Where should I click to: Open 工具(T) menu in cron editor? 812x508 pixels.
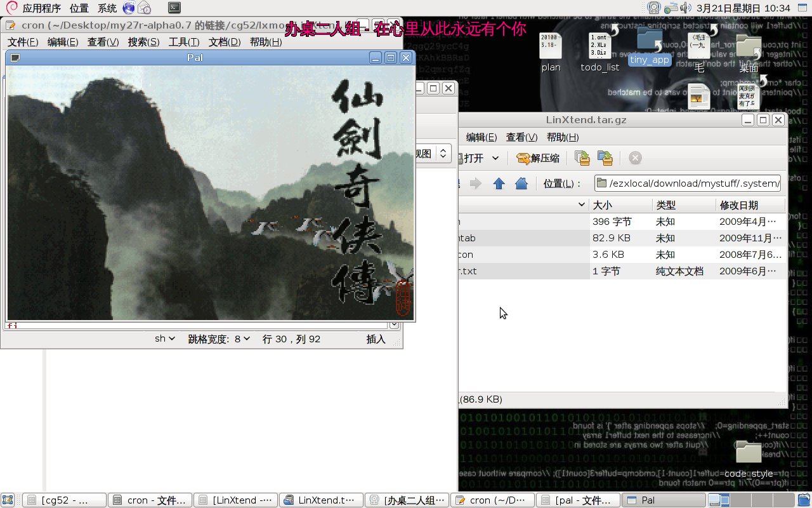[184, 42]
